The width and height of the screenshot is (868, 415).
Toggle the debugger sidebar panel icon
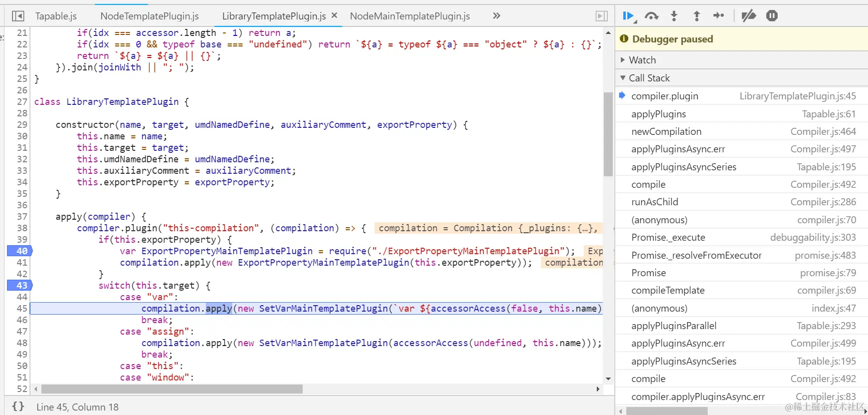click(x=602, y=16)
